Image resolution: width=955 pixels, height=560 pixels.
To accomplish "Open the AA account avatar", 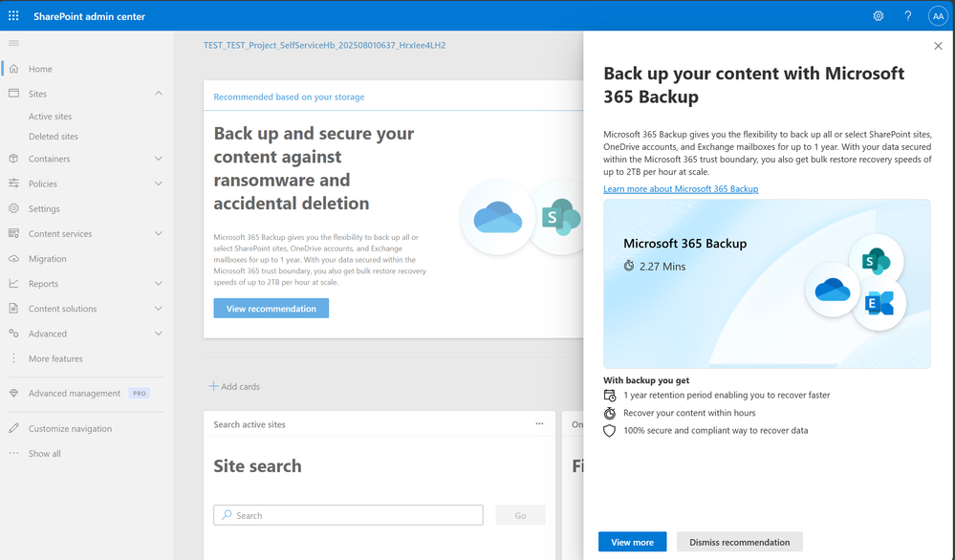I will tap(938, 16).
